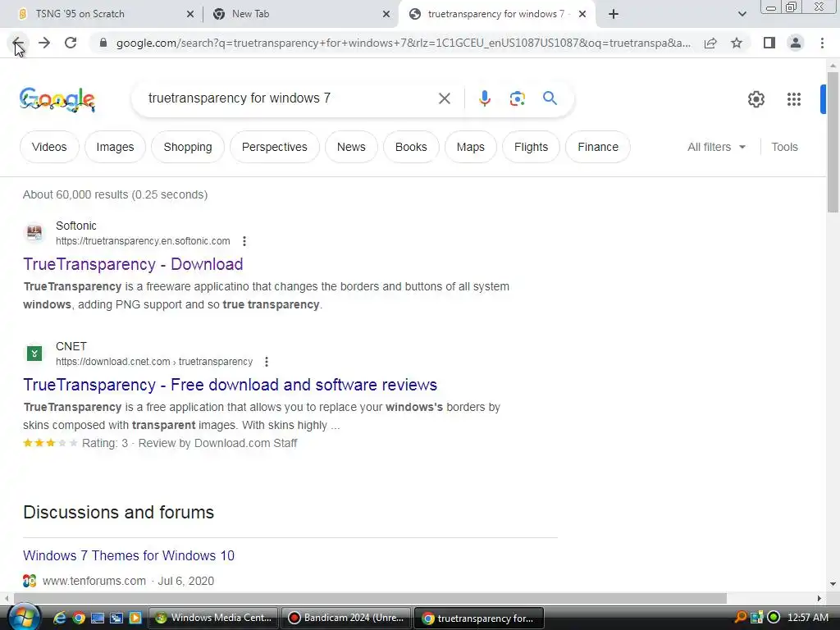This screenshot has width=840, height=630.
Task: Open the Chrome profile avatar
Action: (x=796, y=43)
